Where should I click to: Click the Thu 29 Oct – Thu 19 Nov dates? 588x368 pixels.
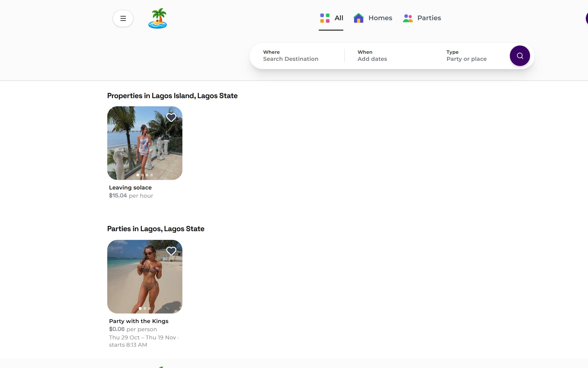(143, 337)
